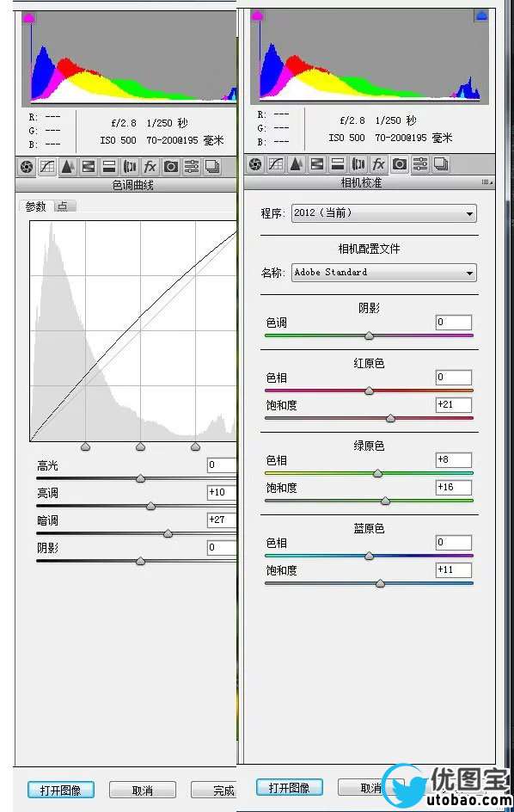Open HSL/Grayscale icon in left panel
Screen dimensions: 514x812
pos(89,166)
